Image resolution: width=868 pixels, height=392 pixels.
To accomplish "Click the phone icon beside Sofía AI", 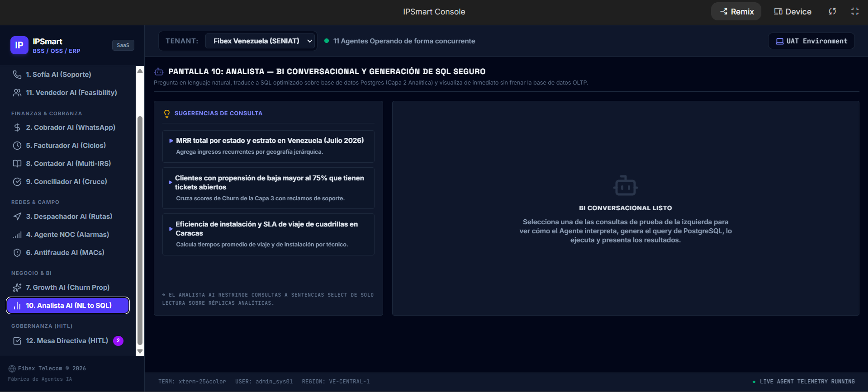I will click(x=17, y=75).
